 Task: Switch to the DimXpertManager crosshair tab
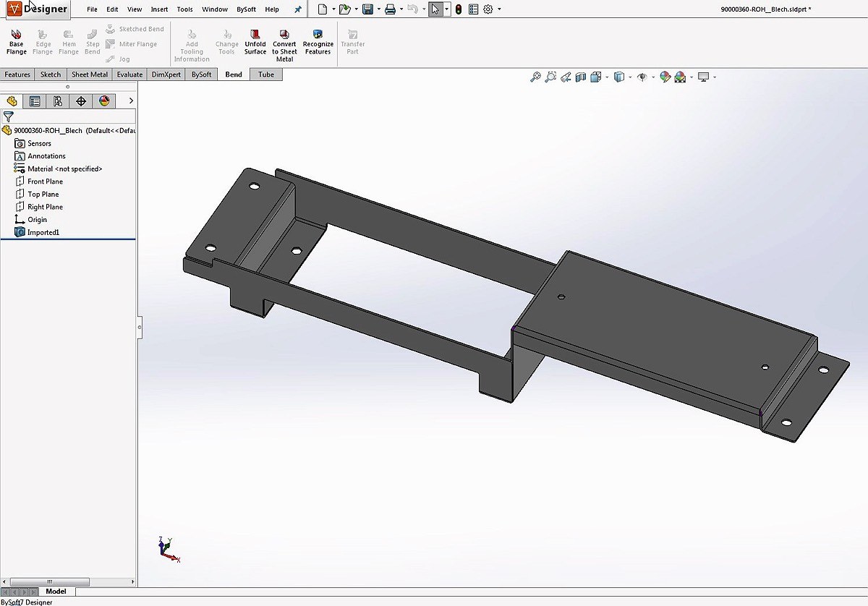tap(81, 101)
